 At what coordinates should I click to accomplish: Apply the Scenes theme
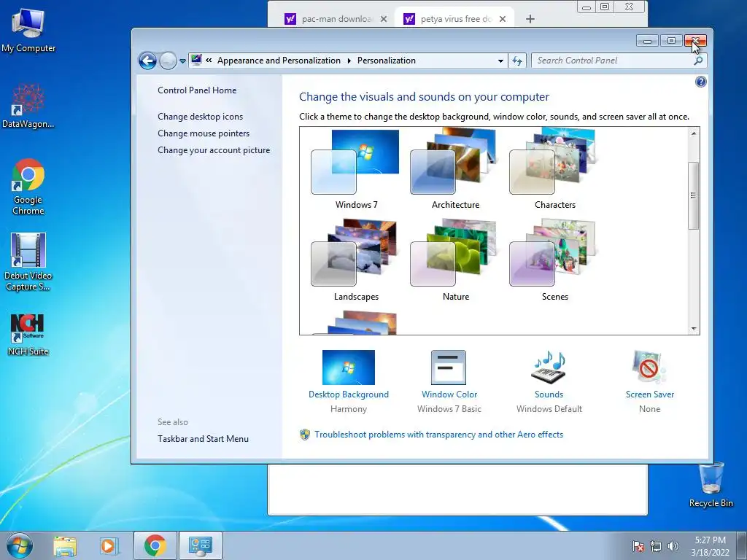[x=554, y=261]
